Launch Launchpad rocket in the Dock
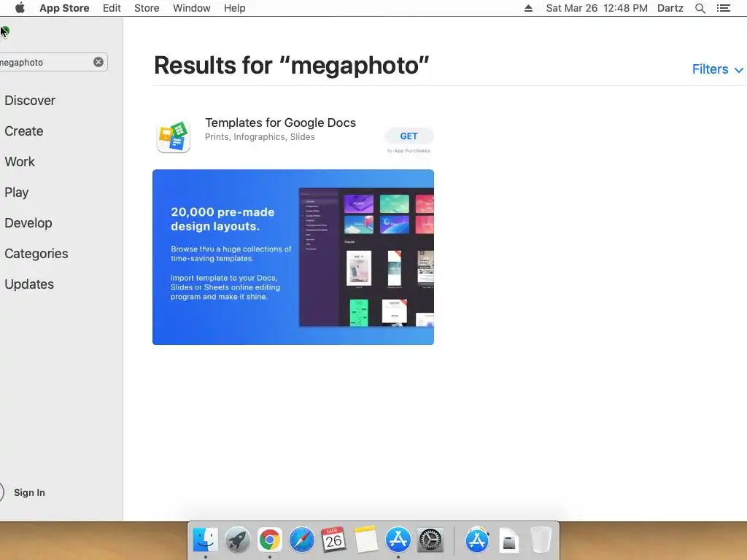Image resolution: width=747 pixels, height=560 pixels. click(x=237, y=540)
